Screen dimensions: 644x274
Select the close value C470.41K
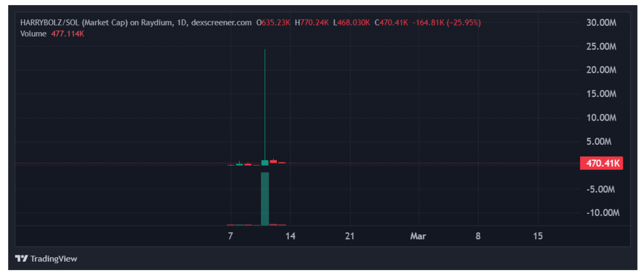[392, 23]
